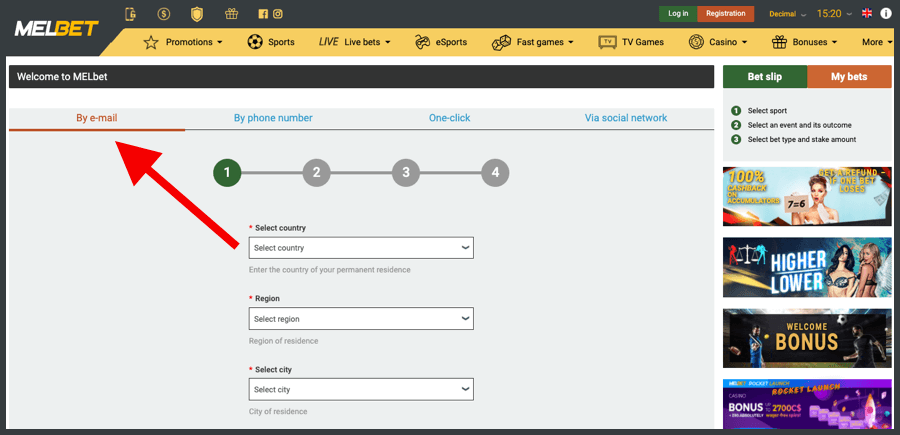This screenshot has width=900, height=435.
Task: Switch to the By phone number tab
Action: coord(273,118)
